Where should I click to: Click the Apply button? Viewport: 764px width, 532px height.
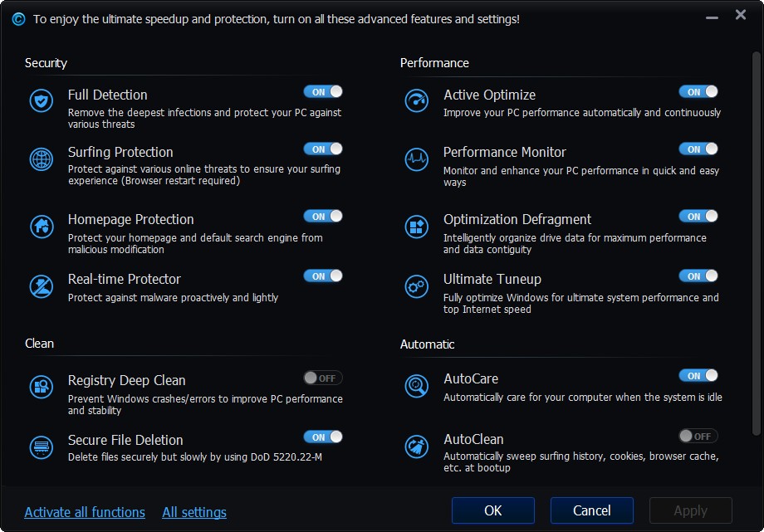click(x=691, y=510)
